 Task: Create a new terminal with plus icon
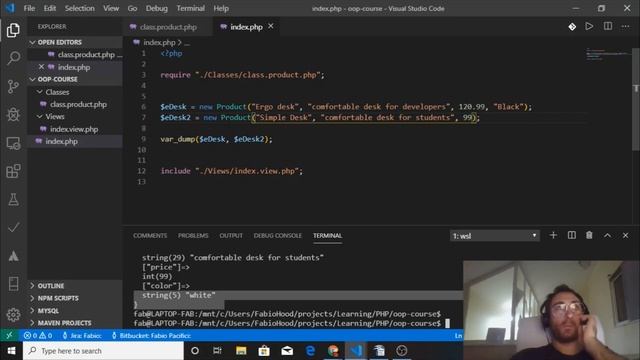click(x=553, y=235)
